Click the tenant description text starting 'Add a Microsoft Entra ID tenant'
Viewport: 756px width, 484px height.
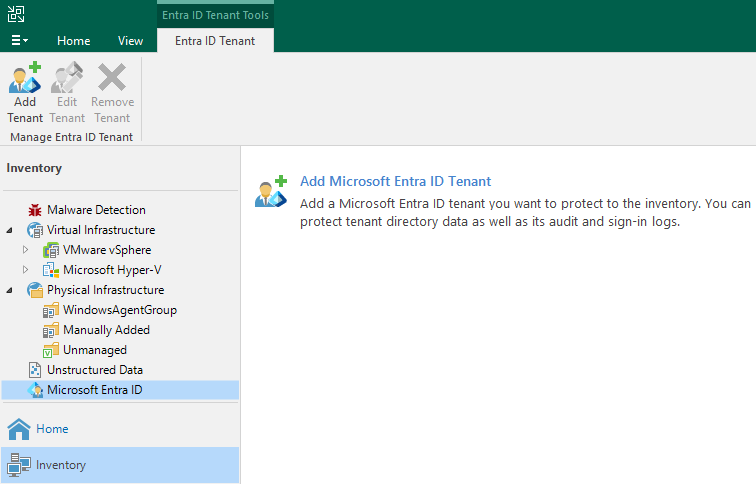click(x=525, y=213)
